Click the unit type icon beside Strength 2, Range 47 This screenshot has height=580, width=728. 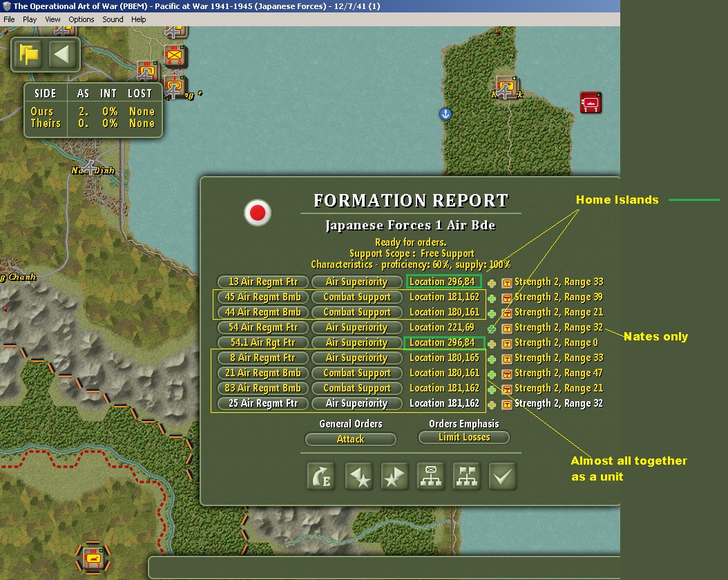[507, 374]
